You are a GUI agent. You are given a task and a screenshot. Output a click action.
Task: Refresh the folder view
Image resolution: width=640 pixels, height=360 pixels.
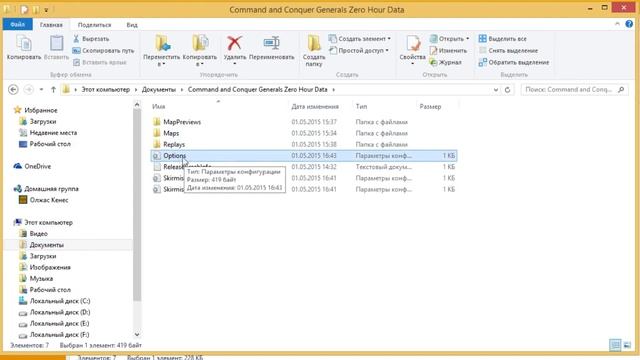coord(507,89)
